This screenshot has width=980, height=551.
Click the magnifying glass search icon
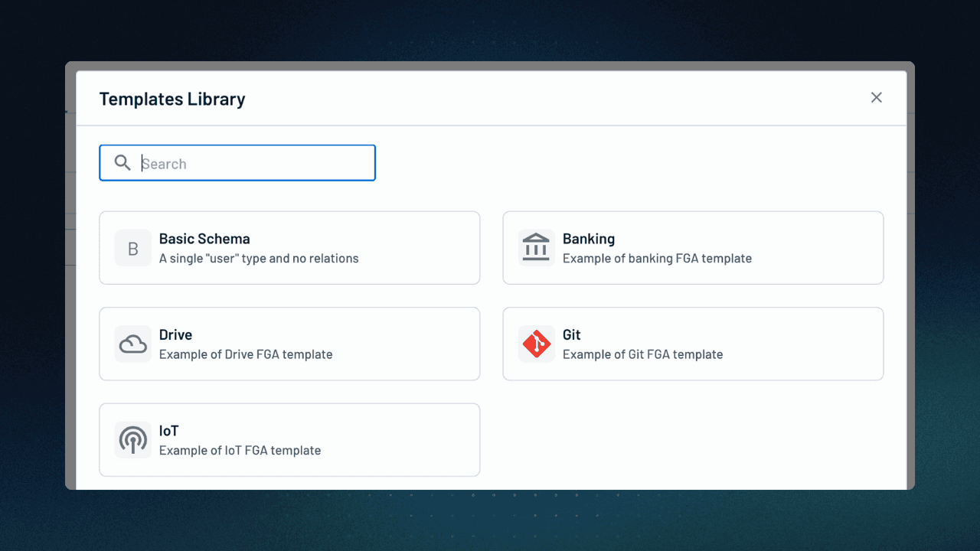(x=122, y=163)
